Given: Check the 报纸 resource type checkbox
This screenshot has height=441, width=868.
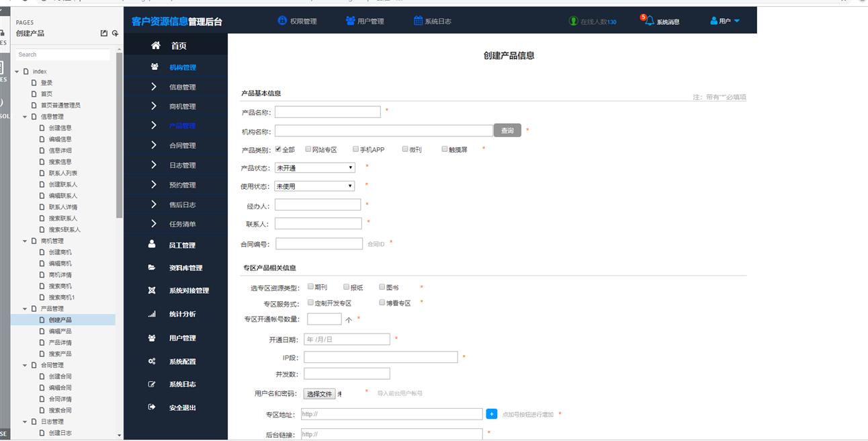Looking at the screenshot, I should [347, 286].
